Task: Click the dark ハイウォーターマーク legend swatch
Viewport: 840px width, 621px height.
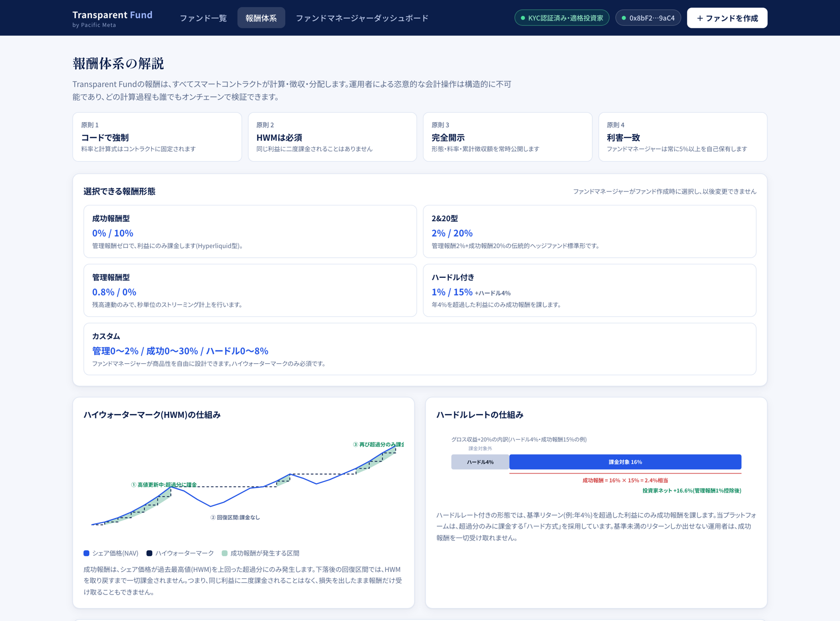Action: pos(149,553)
